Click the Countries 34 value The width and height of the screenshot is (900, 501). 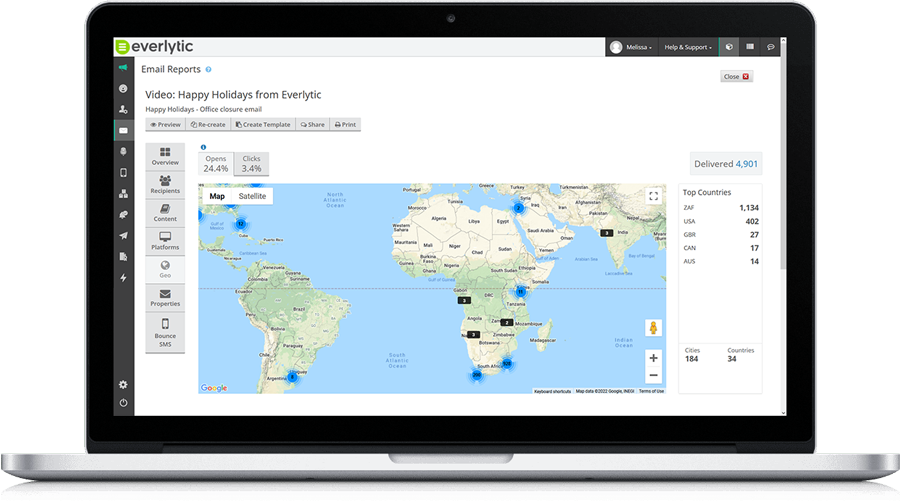tap(732, 359)
